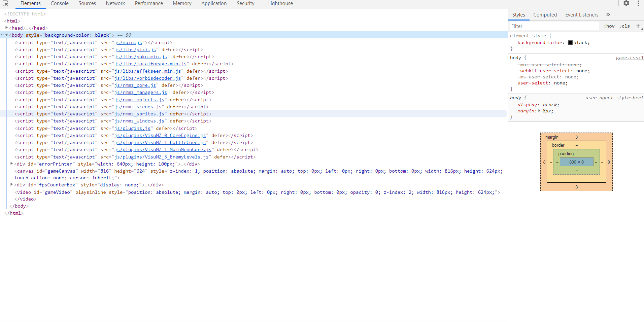Click the styles Filter input field

pyautogui.click(x=554, y=26)
